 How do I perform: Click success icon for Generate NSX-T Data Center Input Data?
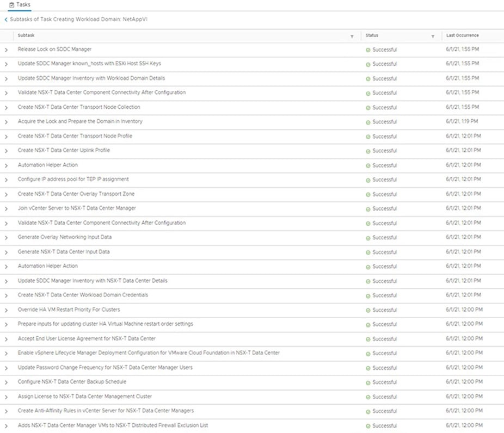[368, 252]
